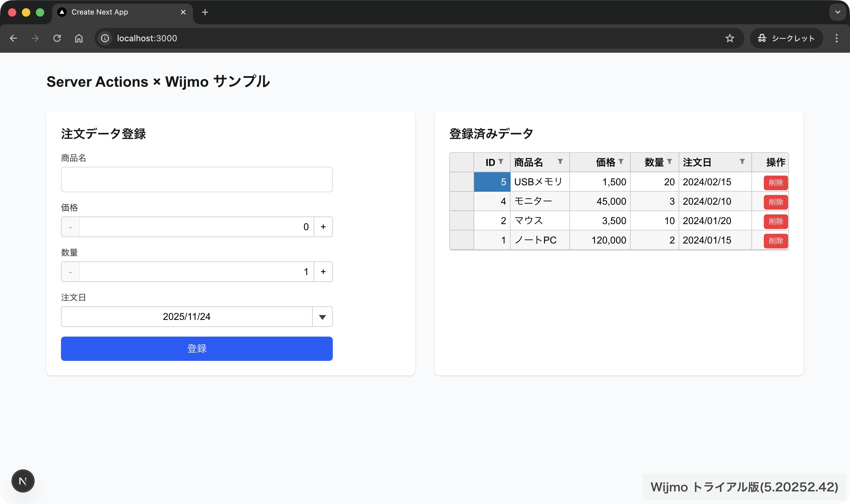Reload the page

tap(57, 38)
